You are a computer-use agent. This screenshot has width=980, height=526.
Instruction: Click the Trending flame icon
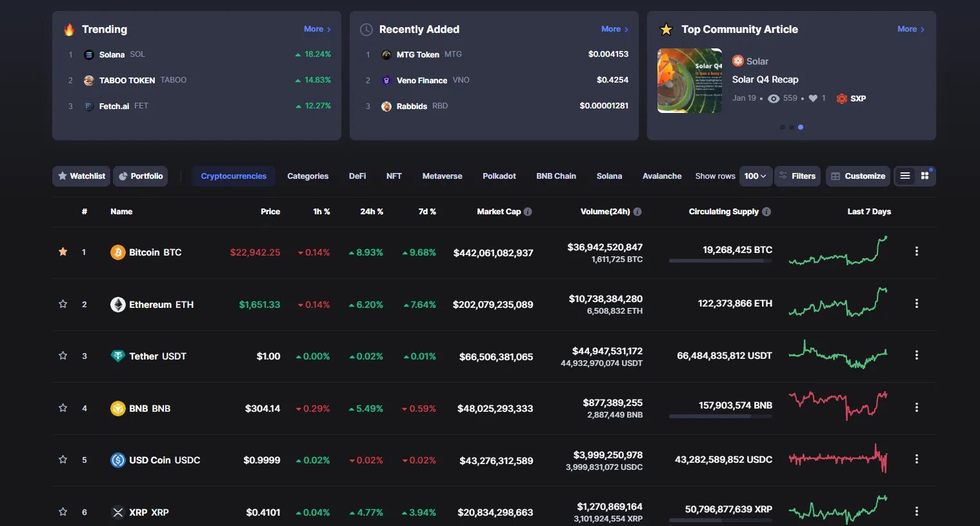[69, 29]
